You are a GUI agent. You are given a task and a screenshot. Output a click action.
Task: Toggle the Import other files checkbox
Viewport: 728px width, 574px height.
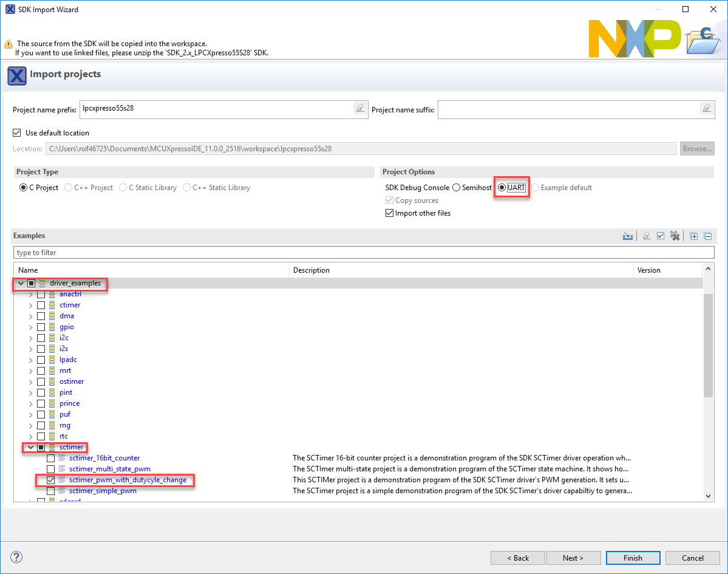pos(390,213)
